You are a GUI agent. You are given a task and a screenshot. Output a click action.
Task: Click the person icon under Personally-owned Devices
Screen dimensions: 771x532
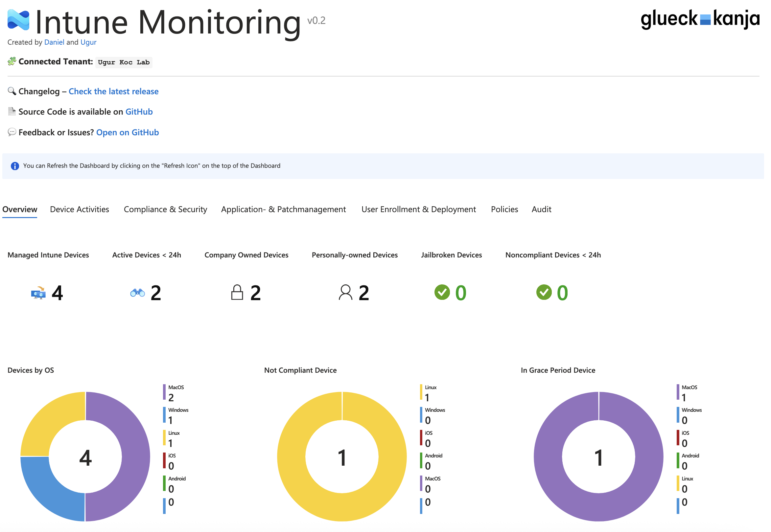point(346,293)
